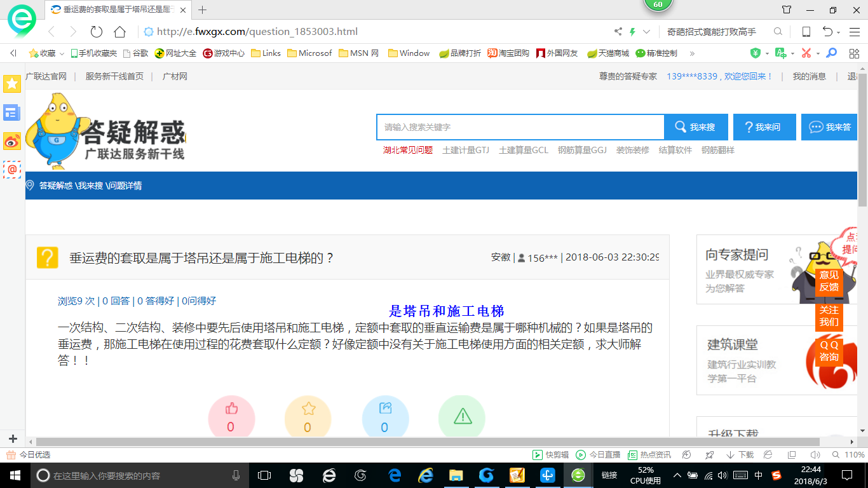Click the warning report icon under question
Viewport: 868px width, 488px height.
point(462,417)
